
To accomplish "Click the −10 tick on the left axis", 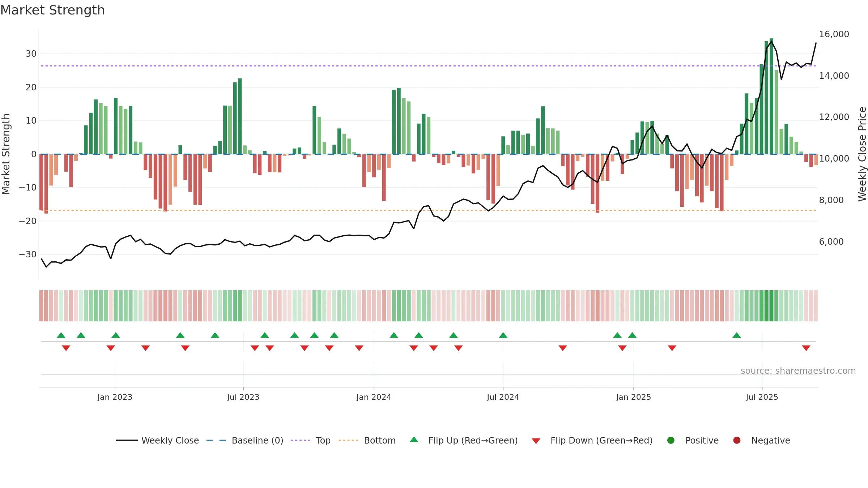I will [28, 188].
